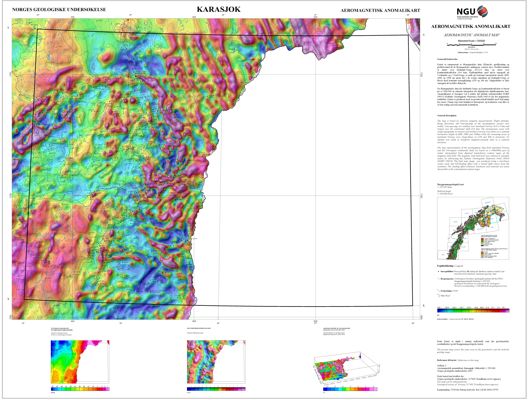Open the bottom-left smoothed anomaly inset map
Viewport: 528px width, 400px height.
click(x=80, y=362)
